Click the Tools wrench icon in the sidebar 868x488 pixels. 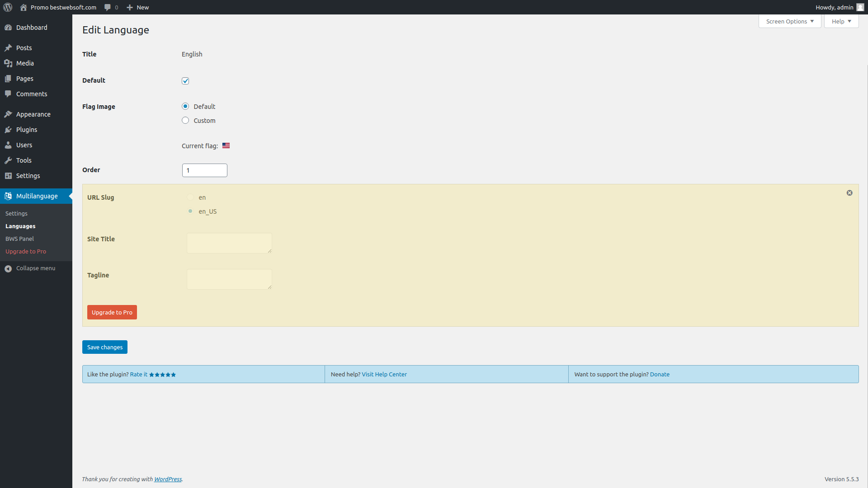coord(8,160)
